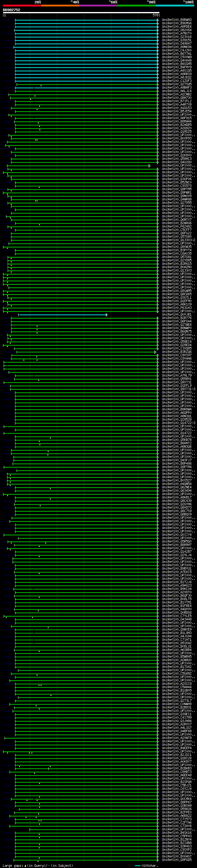Image resolution: width=197 pixels, height=868 pixels.
Task: Select hit UniRef100_C5XWW9
Action: (x=177, y=57)
